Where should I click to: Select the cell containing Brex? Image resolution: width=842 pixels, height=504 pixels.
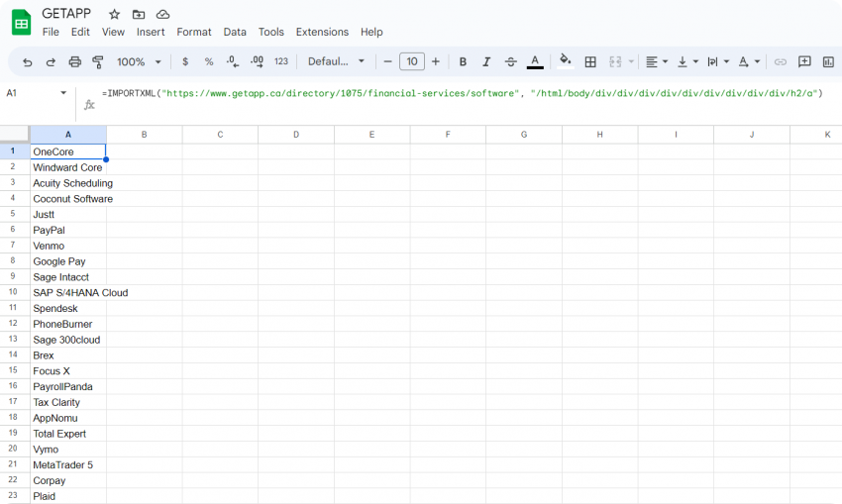pyautogui.click(x=68, y=355)
